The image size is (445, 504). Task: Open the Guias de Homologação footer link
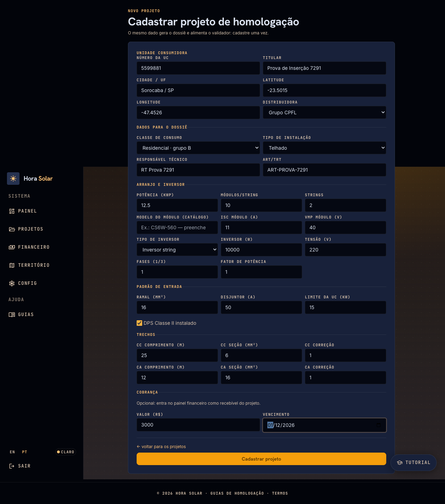click(x=237, y=493)
